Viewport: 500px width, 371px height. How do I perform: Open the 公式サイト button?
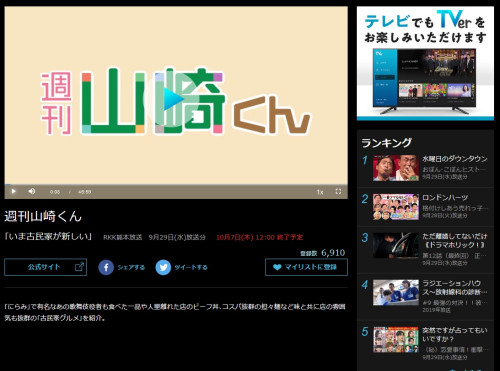(46, 267)
